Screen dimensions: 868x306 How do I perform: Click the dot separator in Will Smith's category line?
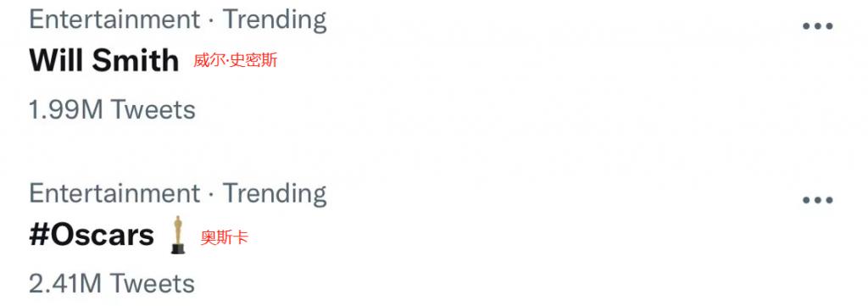[x=211, y=22]
